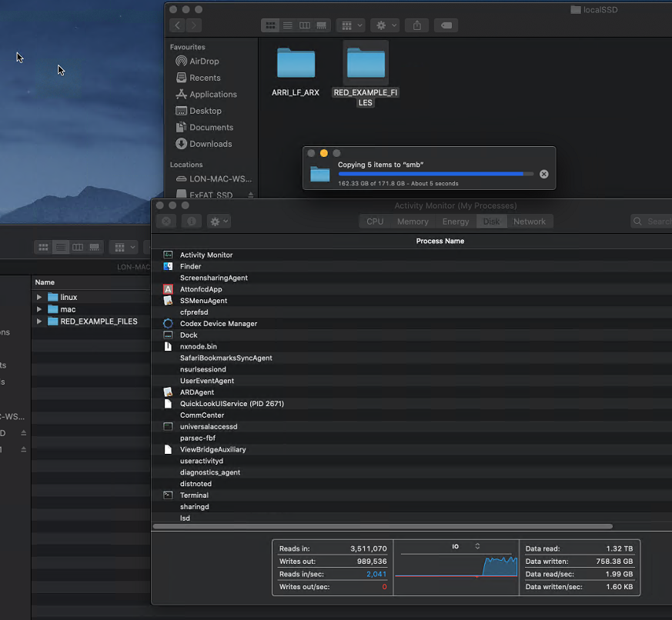Select the ARDAgent process icon
Screen dimensions: 672x620
(168, 392)
